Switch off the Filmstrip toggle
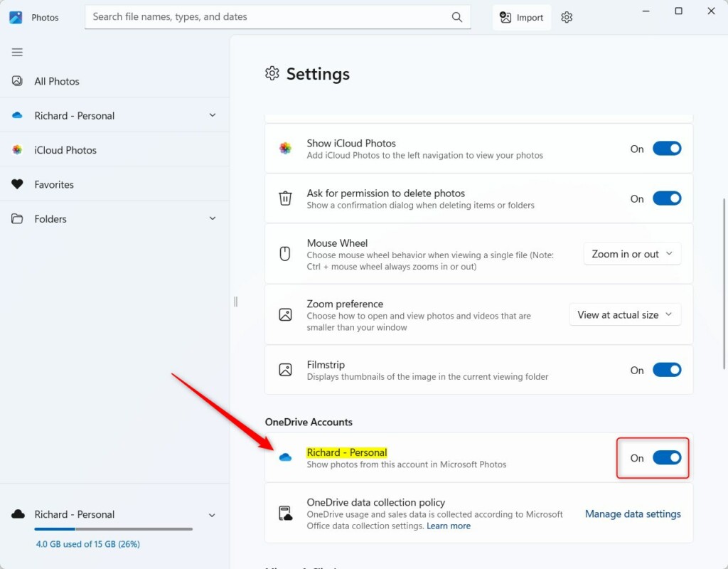728x569 pixels. pos(667,370)
